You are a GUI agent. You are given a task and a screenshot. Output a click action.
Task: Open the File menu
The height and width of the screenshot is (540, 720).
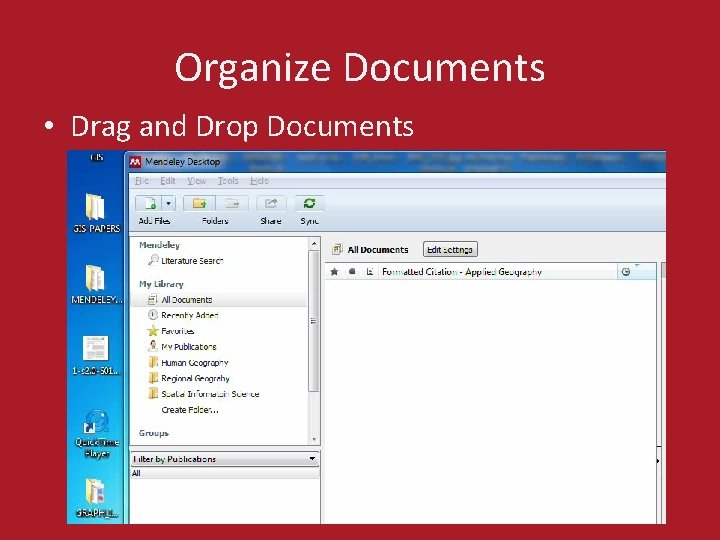tap(141, 181)
